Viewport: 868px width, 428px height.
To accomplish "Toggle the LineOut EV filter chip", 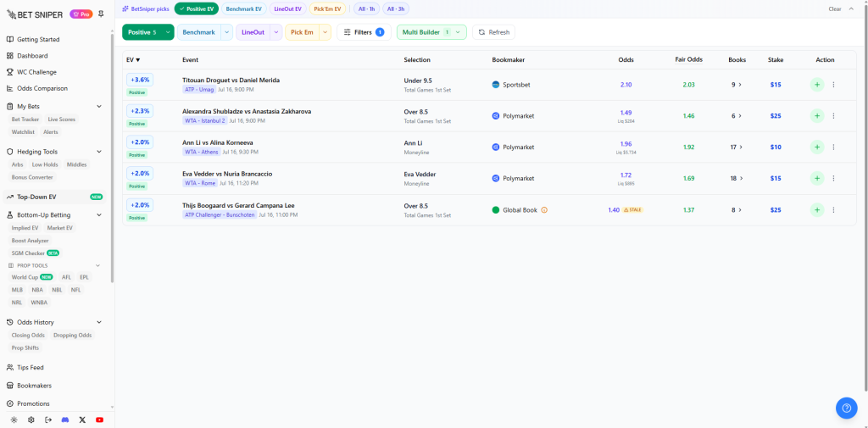I will (288, 8).
